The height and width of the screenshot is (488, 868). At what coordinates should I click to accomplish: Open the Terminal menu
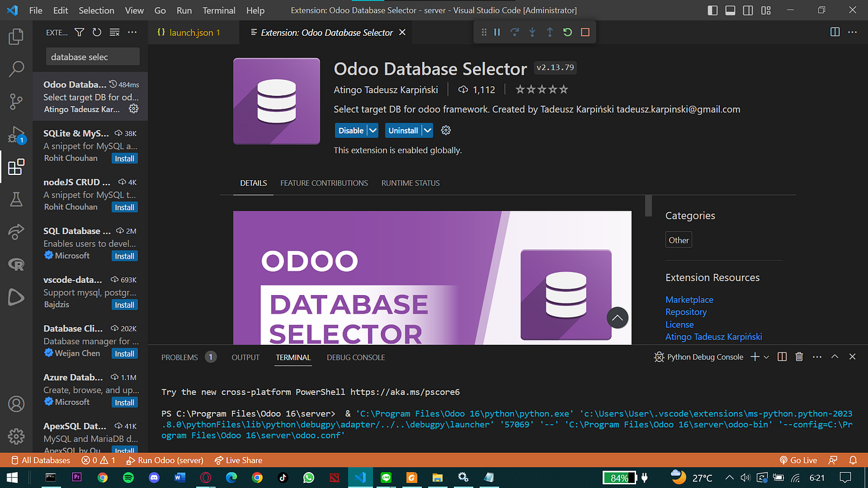tap(219, 10)
